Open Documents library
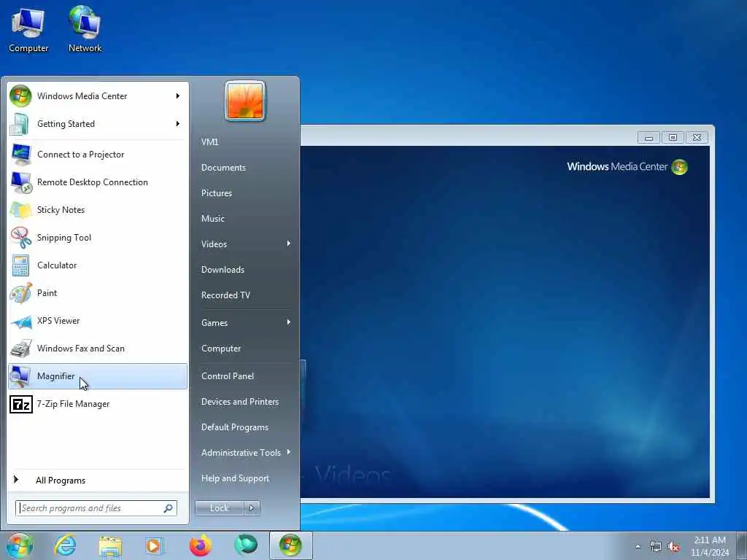This screenshot has height=560, width=747. tap(223, 168)
